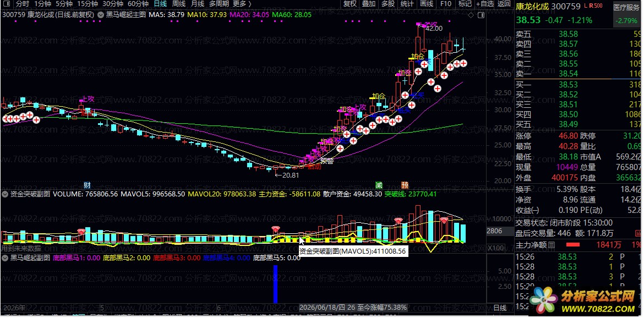Click the red 启动 signal label
Viewport: 644px width, 318px height.
pyautogui.click(x=314, y=167)
